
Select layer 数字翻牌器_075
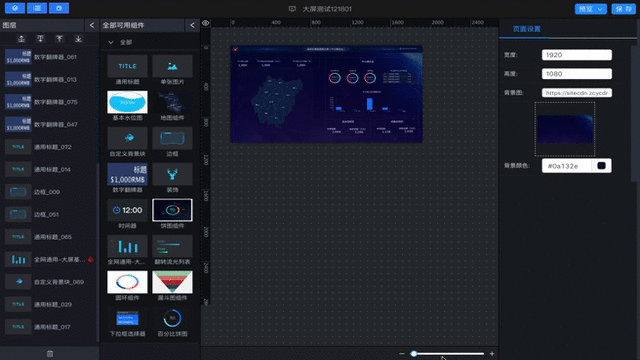tap(49, 102)
